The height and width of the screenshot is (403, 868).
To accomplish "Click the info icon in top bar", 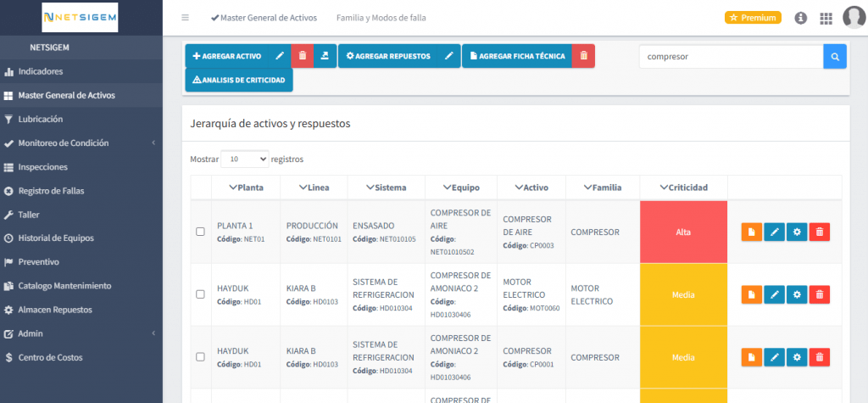I will tap(800, 18).
